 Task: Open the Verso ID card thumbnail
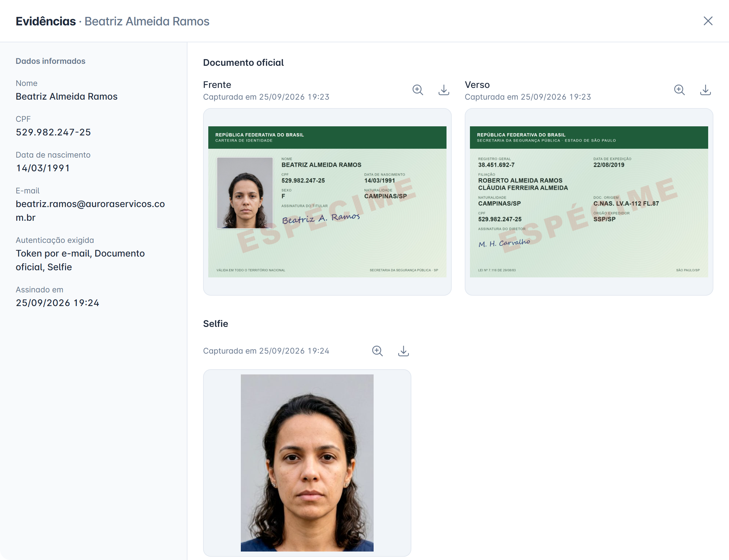point(589,202)
